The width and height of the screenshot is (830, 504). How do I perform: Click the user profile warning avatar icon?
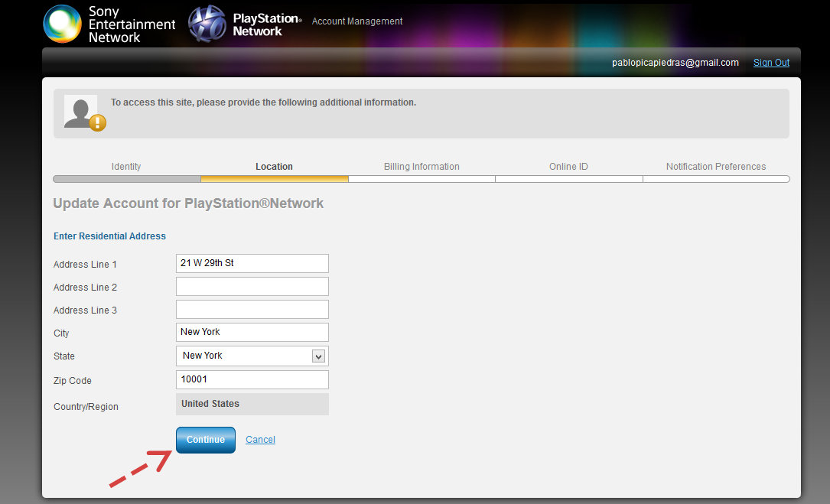pos(83,112)
